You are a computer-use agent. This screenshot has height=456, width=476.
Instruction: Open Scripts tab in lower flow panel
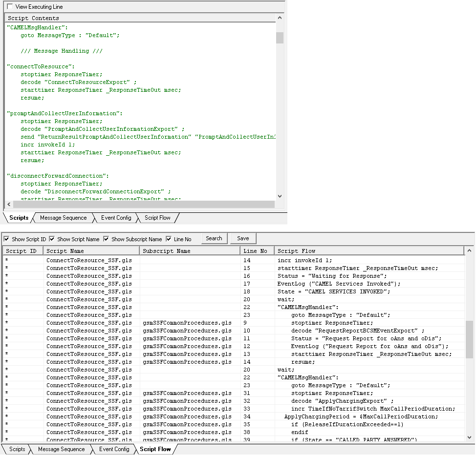tap(17, 449)
